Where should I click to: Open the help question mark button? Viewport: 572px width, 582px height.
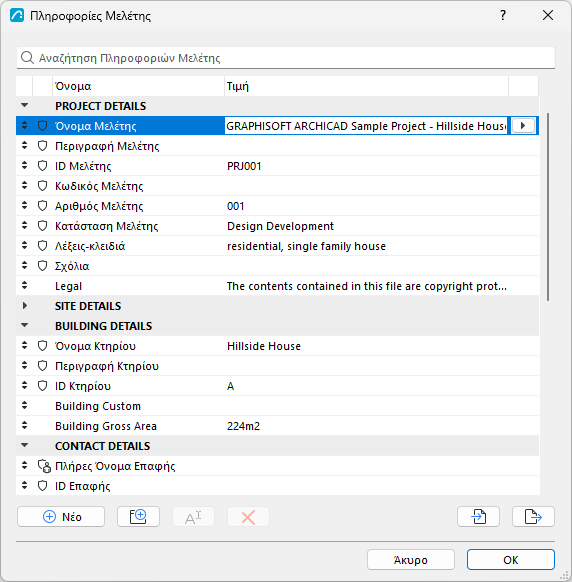click(503, 15)
